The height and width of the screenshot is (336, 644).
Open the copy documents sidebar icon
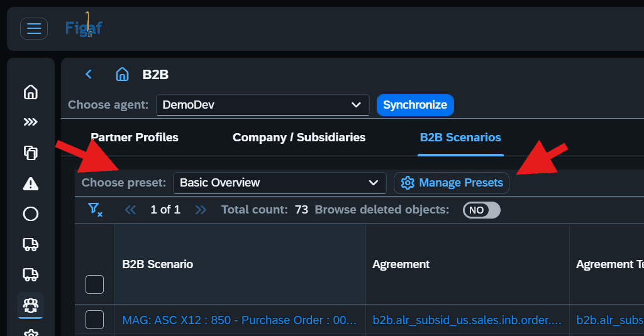click(x=31, y=153)
